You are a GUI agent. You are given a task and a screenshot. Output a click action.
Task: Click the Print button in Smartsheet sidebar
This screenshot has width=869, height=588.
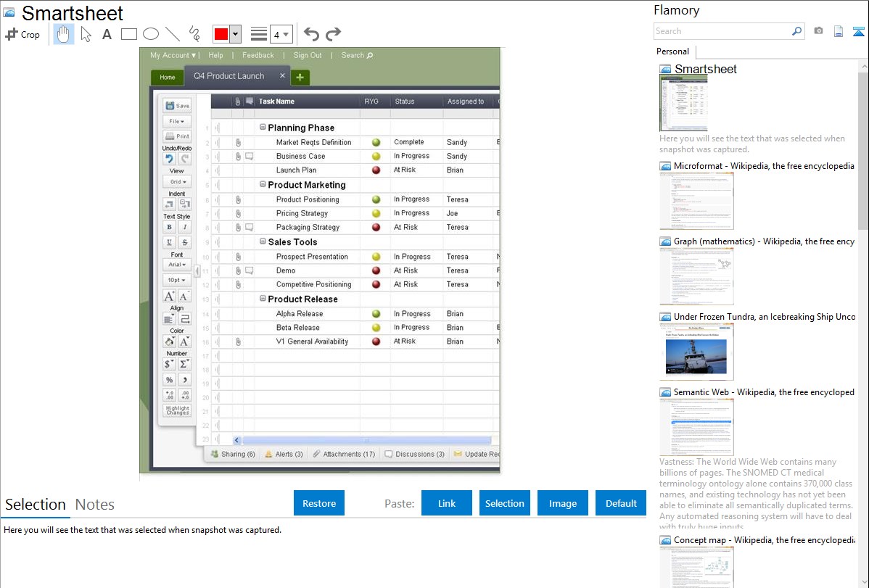[x=177, y=136]
